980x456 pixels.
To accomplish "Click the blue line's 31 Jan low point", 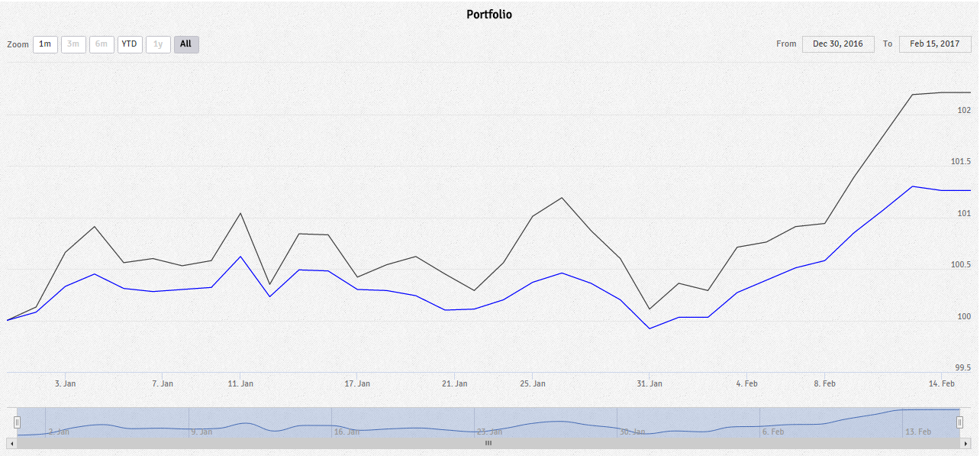I will (x=650, y=328).
